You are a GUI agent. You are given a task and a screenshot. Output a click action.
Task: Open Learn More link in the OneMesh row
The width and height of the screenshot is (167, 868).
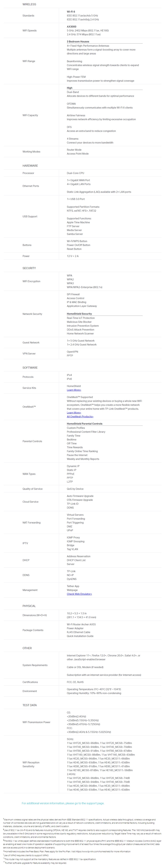(74, 412)
